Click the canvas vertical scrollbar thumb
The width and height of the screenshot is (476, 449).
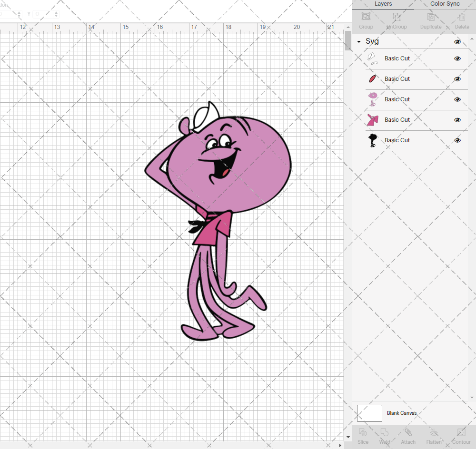click(x=348, y=40)
